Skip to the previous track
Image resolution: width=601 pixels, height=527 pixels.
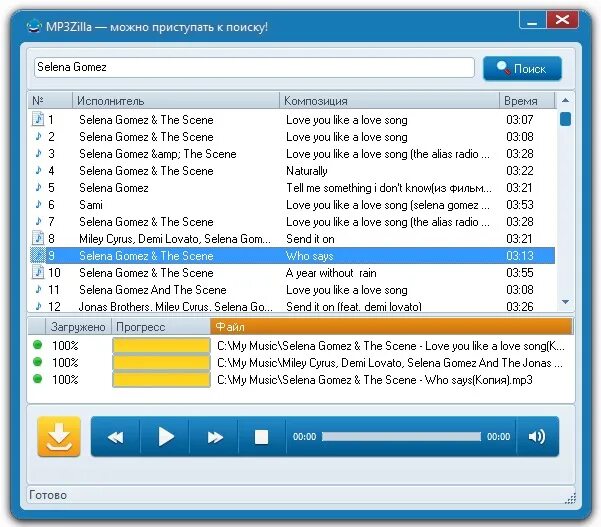(116, 437)
